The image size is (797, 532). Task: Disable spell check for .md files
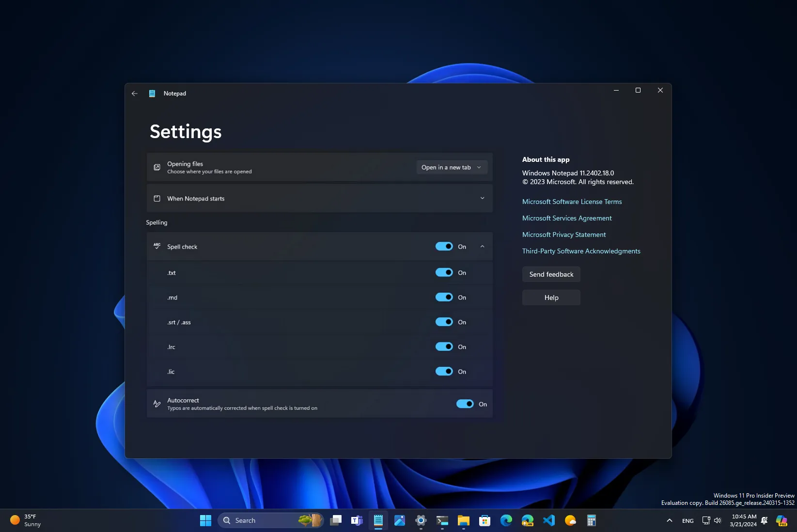(444, 297)
